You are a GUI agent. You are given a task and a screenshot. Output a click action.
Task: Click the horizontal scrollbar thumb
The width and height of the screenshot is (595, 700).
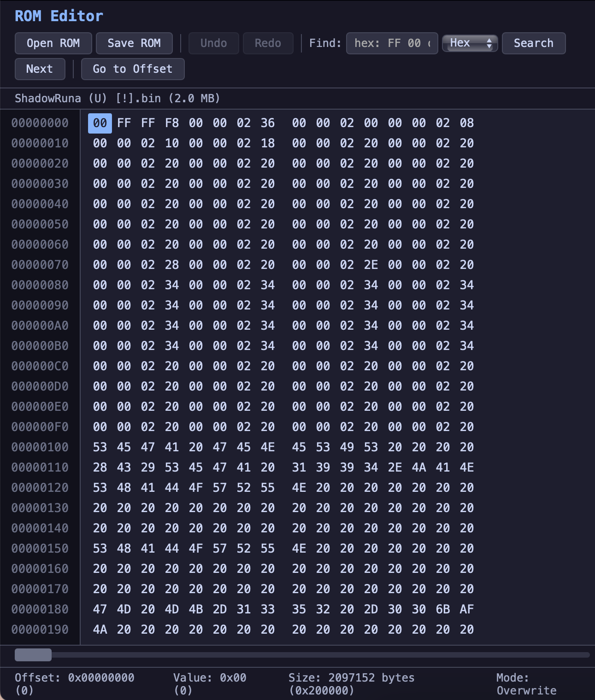33,654
